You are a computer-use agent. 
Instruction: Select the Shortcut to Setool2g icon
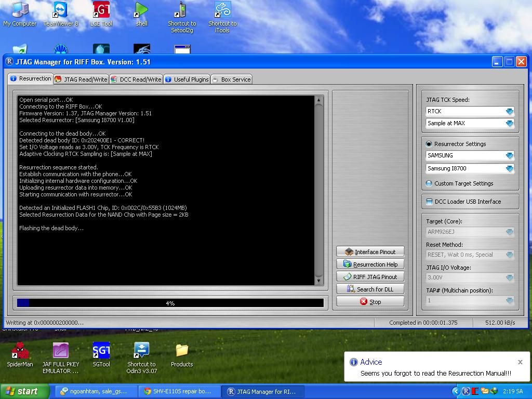coord(182,17)
